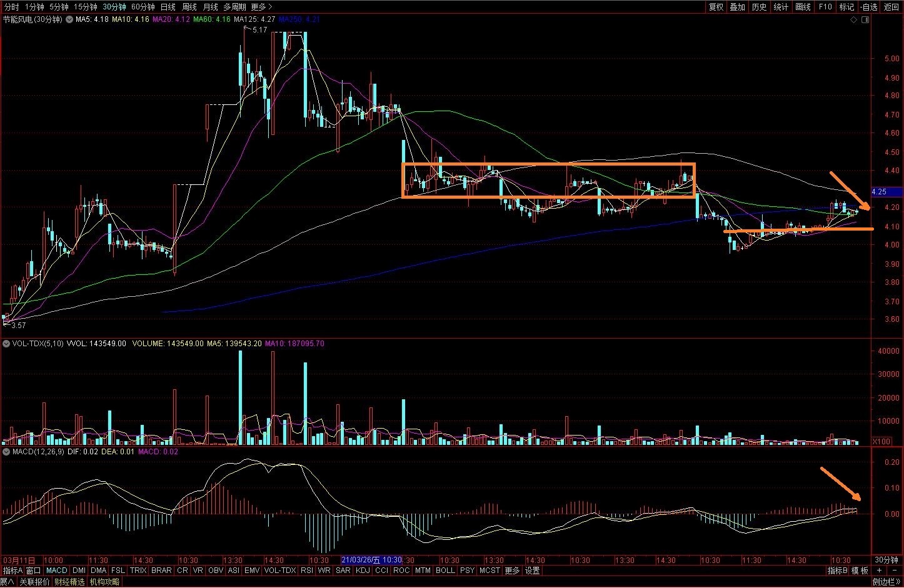Open the 窗口 window menu
This screenshot has width=904, height=588.
(x=33, y=571)
